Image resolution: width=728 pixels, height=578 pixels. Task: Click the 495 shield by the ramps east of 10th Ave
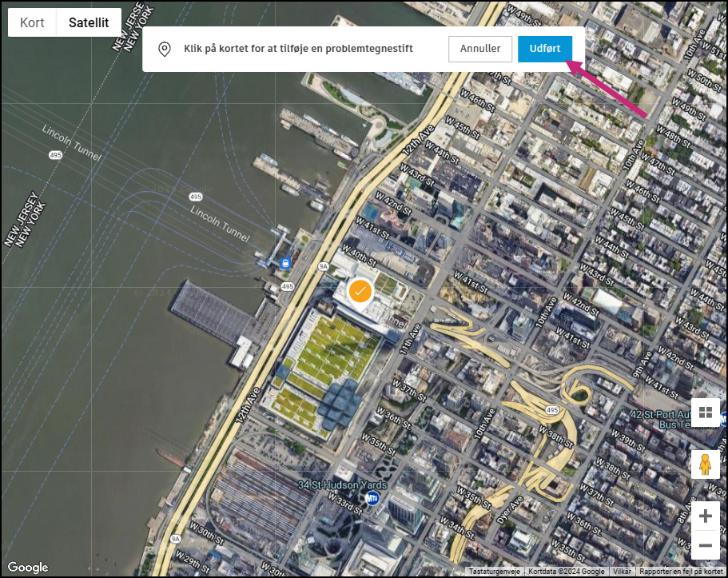click(x=552, y=410)
